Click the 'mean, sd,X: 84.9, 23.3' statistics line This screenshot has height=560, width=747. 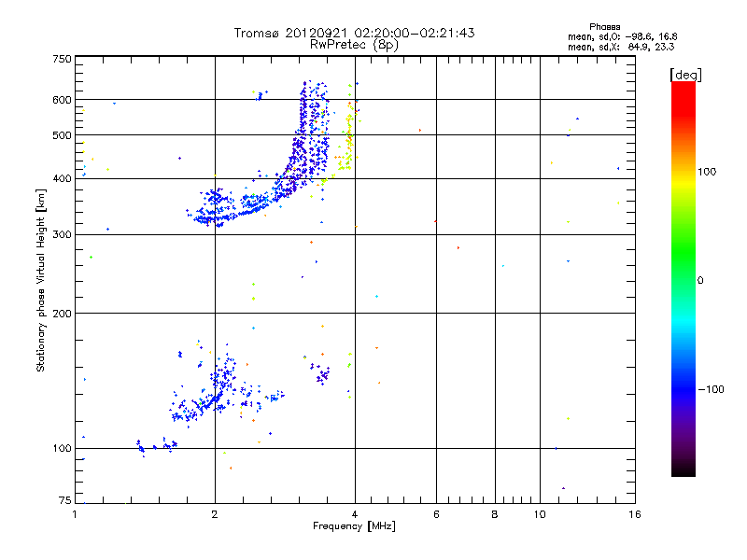pyautogui.click(x=621, y=47)
